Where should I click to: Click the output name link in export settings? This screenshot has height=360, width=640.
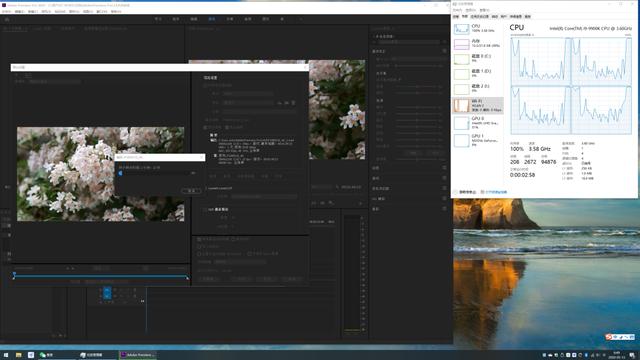coord(235,120)
